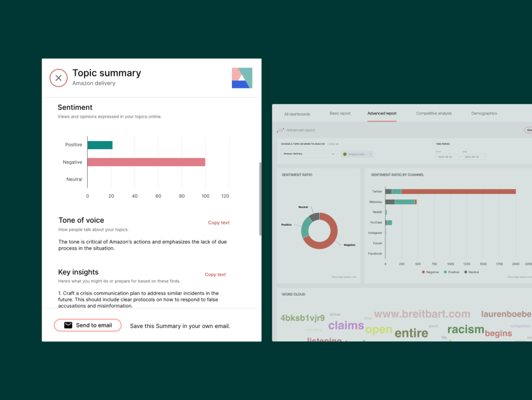The height and width of the screenshot is (400, 532).
Task: Click the word 'open' in word cloud
Action: click(379, 329)
